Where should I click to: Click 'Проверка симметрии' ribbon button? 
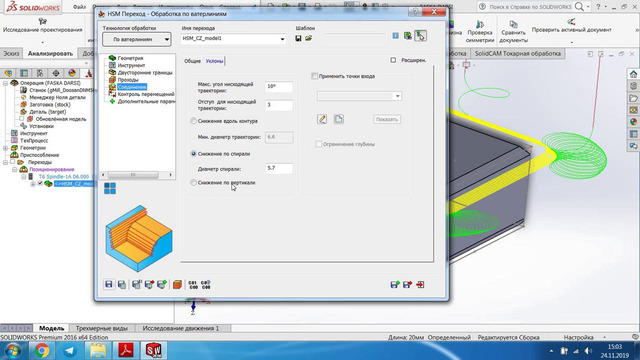coord(480,32)
